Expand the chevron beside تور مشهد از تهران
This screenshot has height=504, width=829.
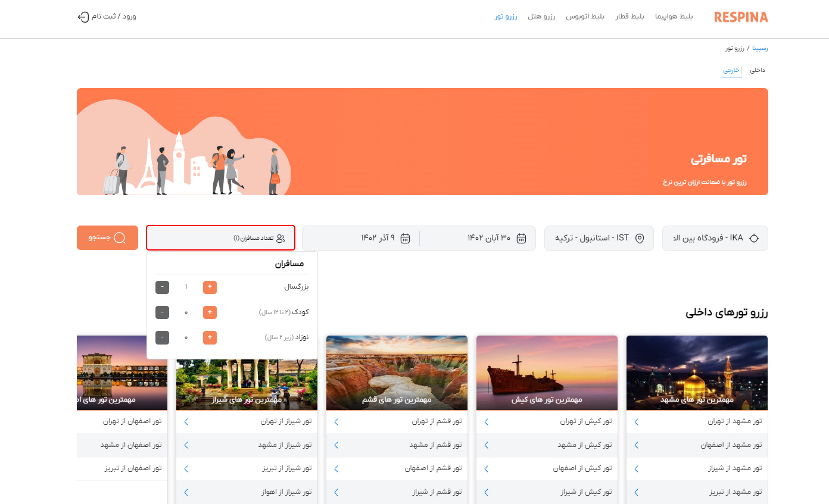[636, 421]
